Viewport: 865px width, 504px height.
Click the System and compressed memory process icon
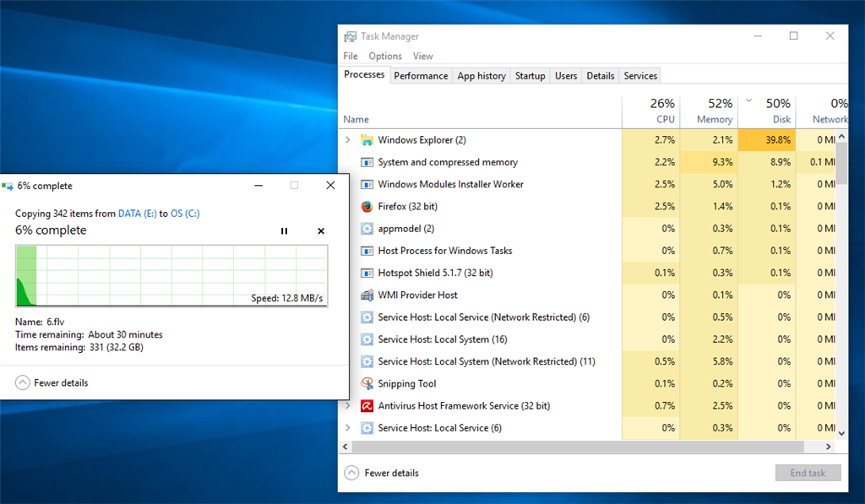[367, 162]
